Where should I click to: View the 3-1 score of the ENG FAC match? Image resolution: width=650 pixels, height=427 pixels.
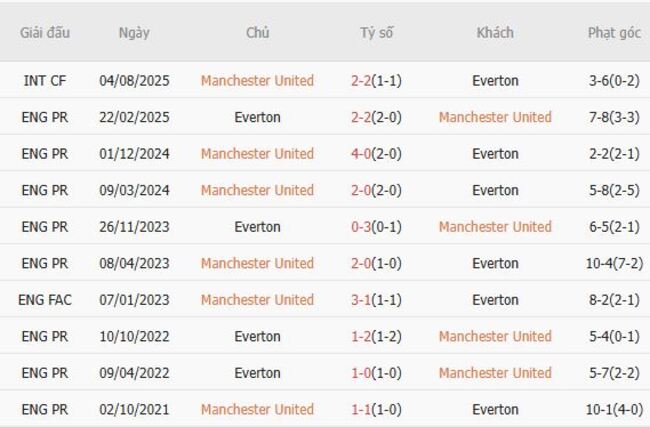pos(361,300)
